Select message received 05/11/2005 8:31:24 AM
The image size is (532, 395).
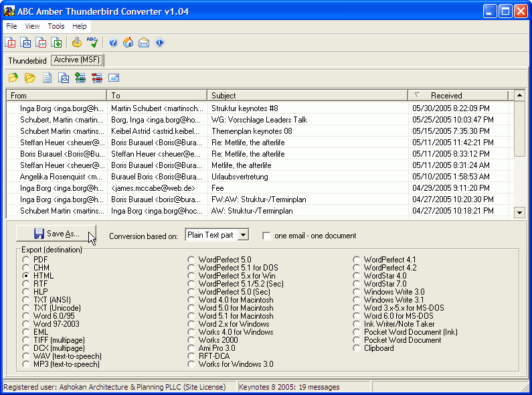tap(260, 165)
